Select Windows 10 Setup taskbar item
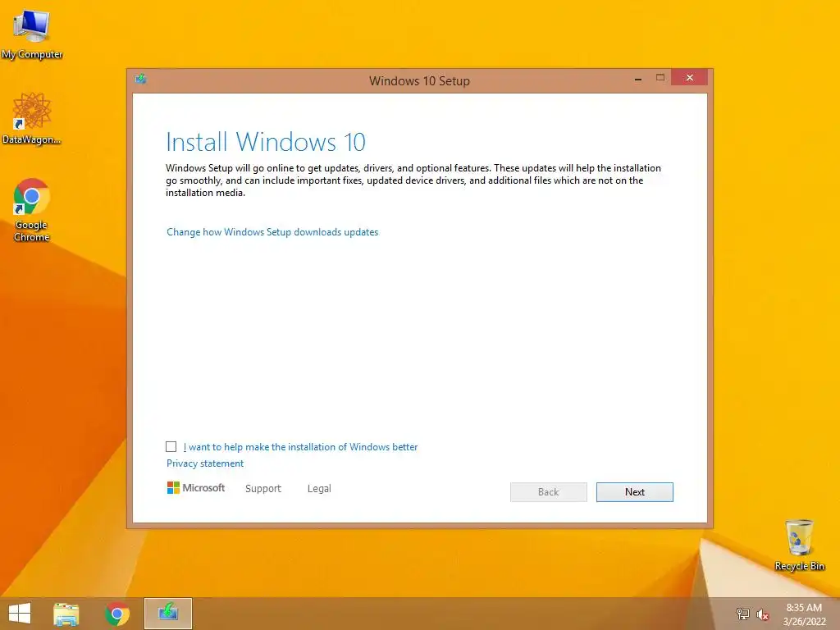Viewport: 840px width, 630px height. pos(167,614)
